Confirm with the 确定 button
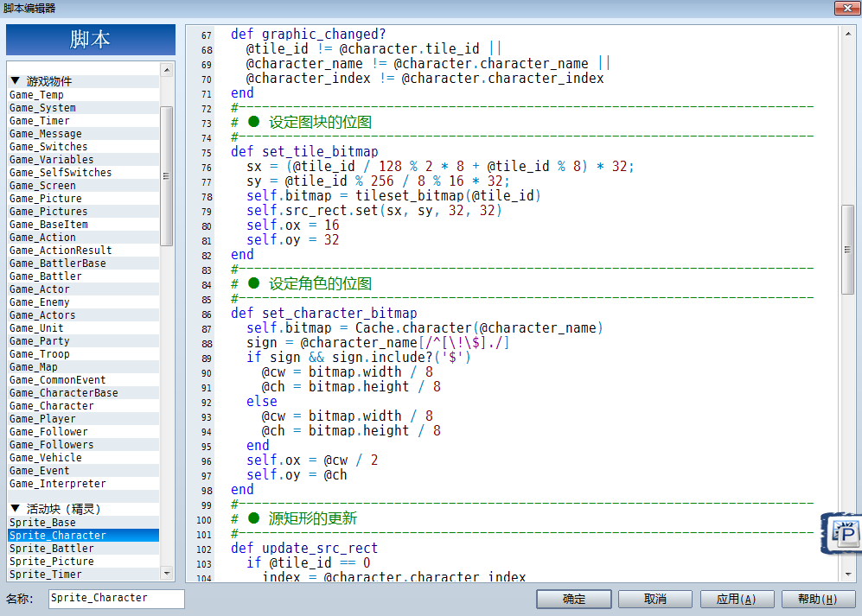 [574, 599]
